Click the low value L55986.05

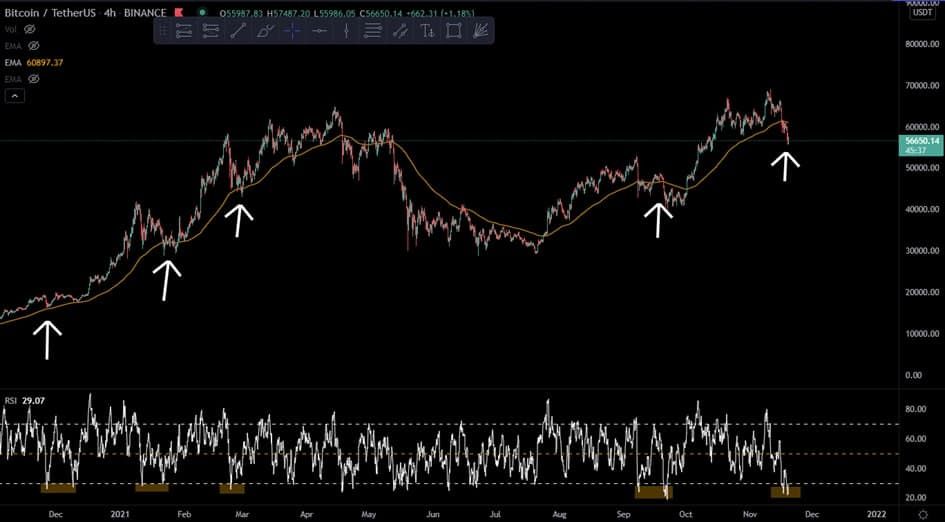click(x=335, y=13)
